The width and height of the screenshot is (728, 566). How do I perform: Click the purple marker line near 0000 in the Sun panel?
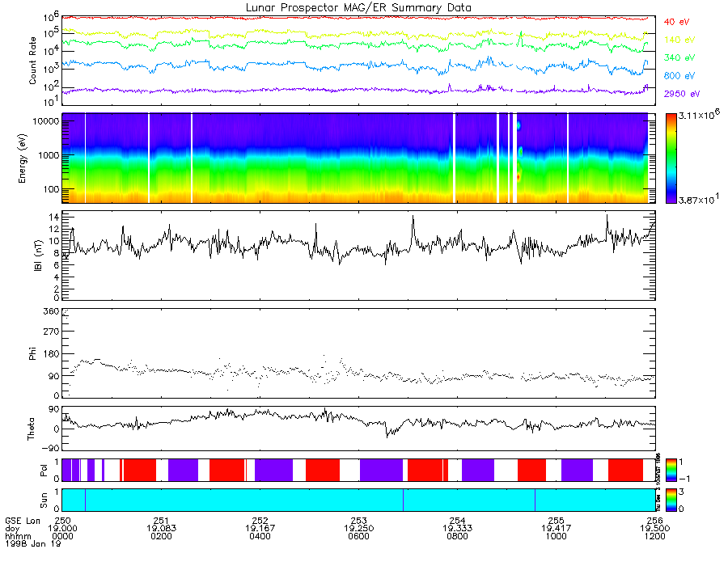pos(86,500)
